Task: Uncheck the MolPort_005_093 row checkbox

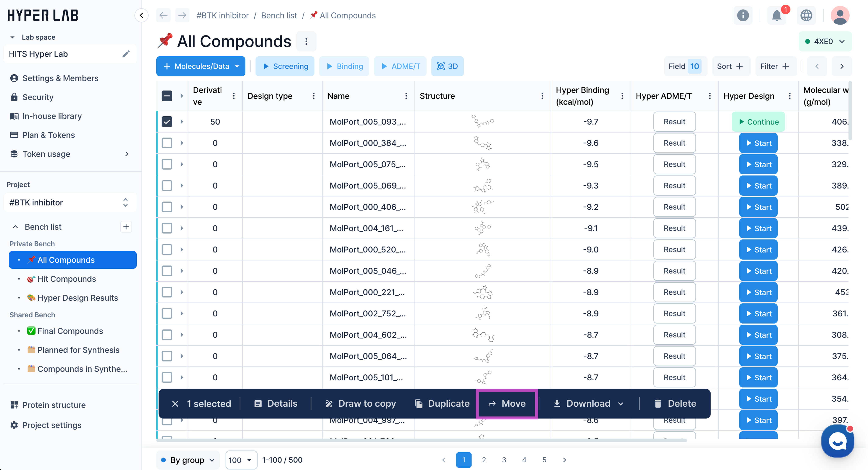Action: click(x=167, y=122)
